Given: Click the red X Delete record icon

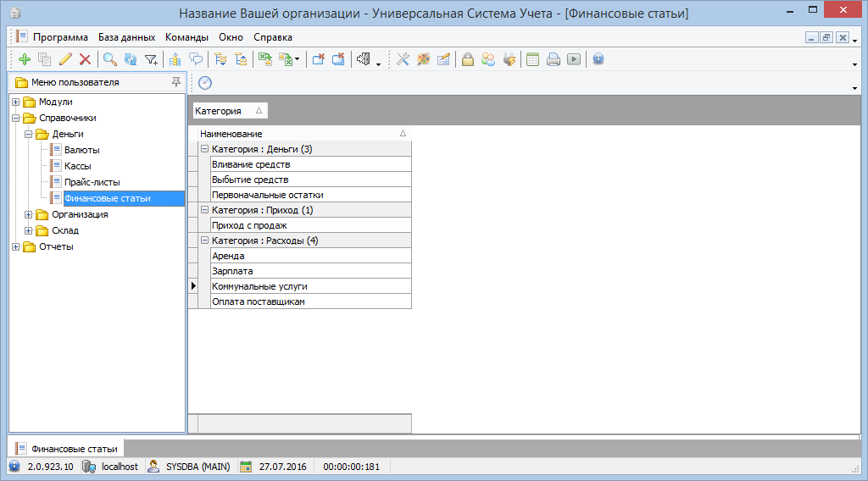Looking at the screenshot, I should tap(85, 59).
